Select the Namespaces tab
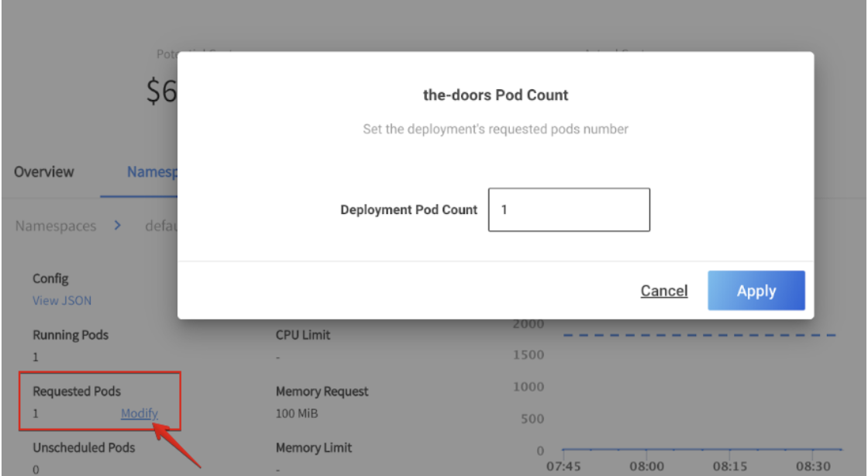This screenshot has width=868, height=476. pos(153,172)
